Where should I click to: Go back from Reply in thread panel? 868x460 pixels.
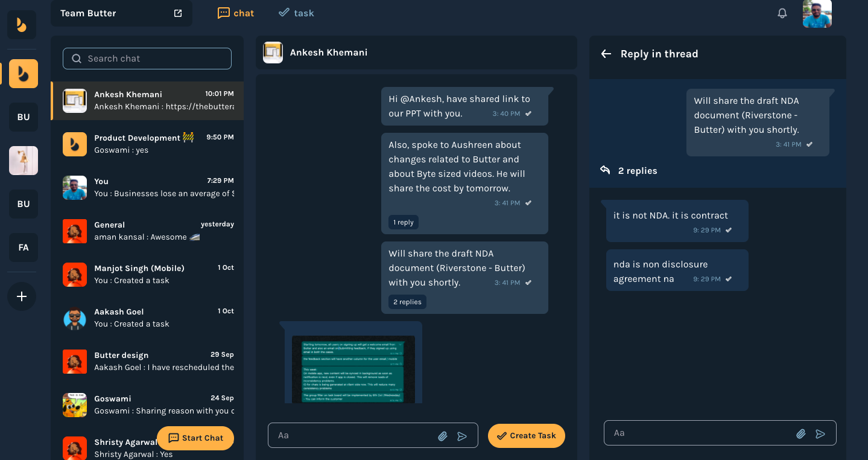click(x=606, y=54)
